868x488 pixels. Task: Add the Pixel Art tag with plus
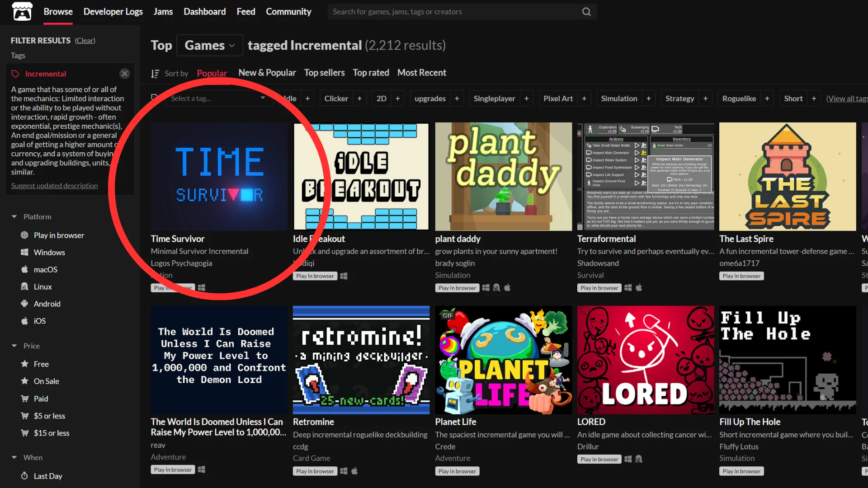point(584,99)
